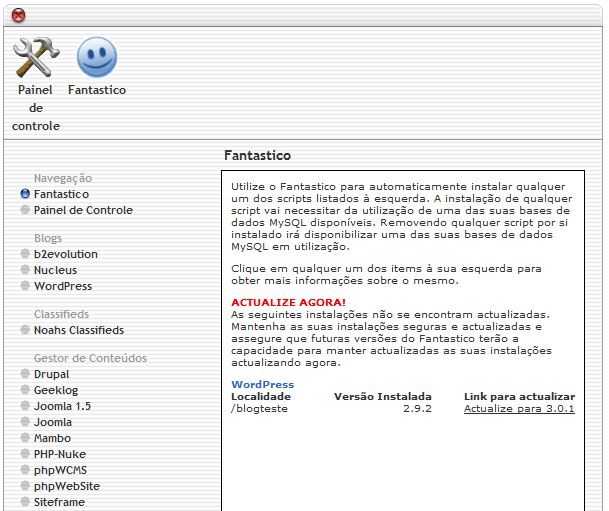Click the bullet beside Nucleus
Screen dimensions: 609x511
[25, 269]
